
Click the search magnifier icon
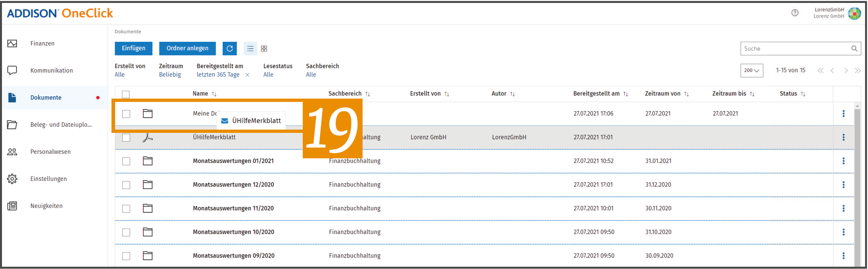[x=854, y=49]
